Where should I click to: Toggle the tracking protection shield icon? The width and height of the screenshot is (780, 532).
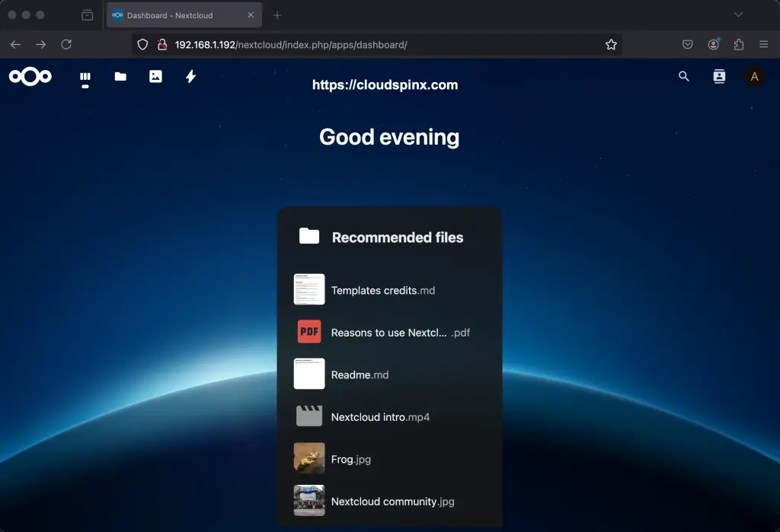(x=142, y=44)
